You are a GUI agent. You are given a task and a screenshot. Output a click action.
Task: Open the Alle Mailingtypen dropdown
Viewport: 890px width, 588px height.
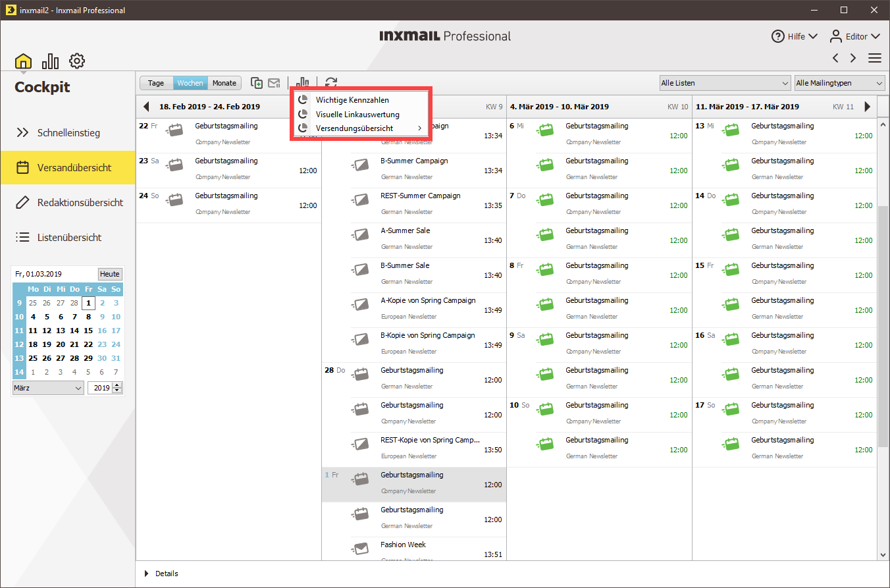click(x=840, y=83)
